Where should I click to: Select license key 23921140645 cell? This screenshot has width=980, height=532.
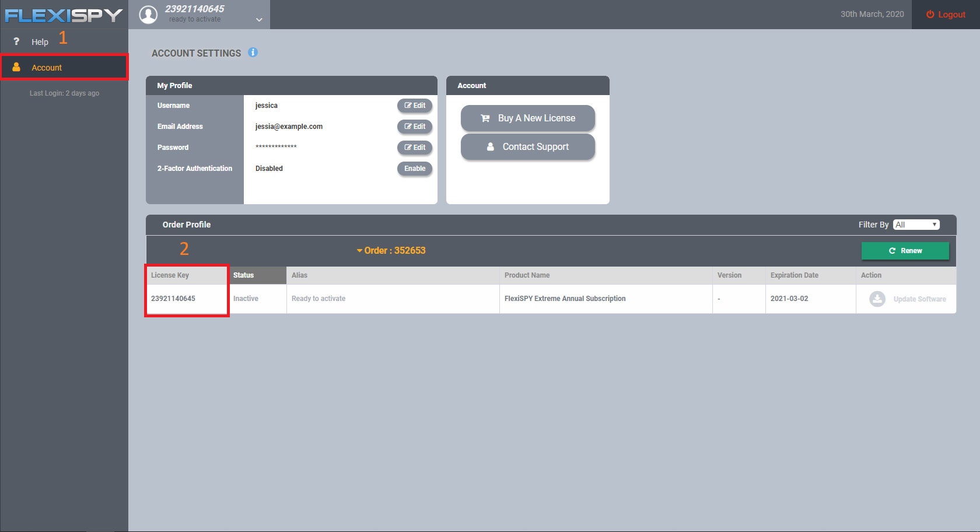click(x=187, y=299)
